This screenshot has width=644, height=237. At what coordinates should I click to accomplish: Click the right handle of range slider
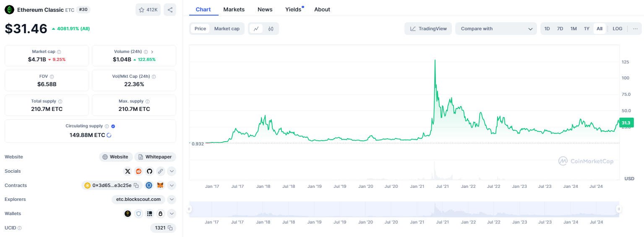tap(618, 209)
